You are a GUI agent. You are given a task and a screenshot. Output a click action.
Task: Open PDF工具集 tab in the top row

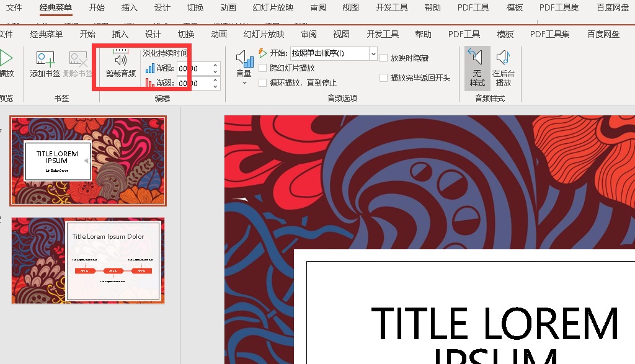point(559,7)
